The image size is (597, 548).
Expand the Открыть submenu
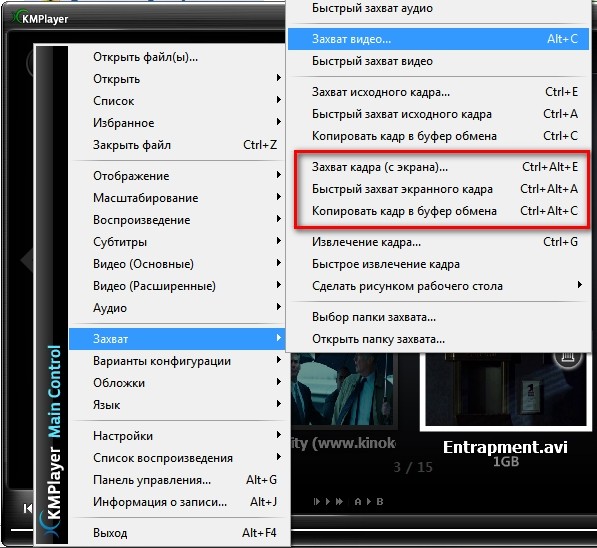coord(177,79)
